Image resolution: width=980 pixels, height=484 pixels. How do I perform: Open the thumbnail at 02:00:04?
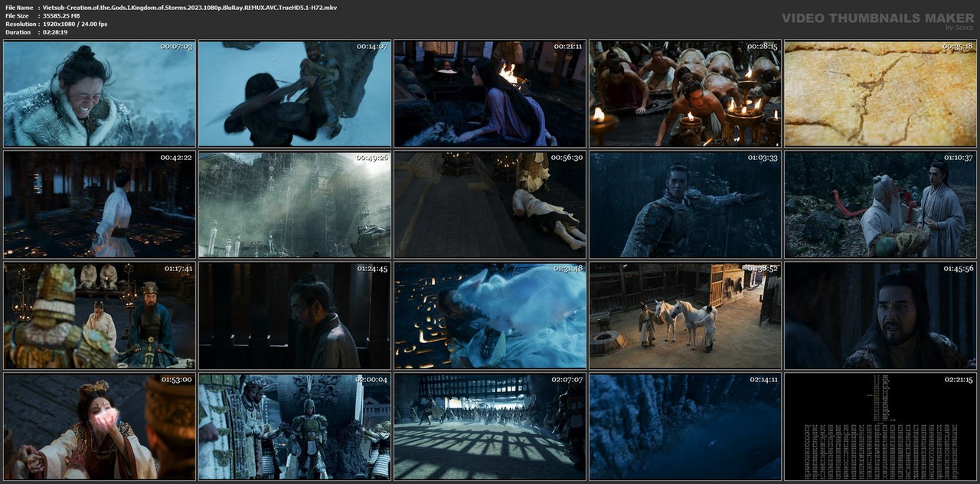[295, 427]
